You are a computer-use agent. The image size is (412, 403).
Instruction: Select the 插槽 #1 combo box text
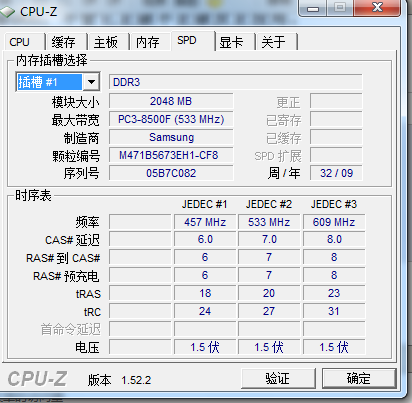[x=49, y=82]
